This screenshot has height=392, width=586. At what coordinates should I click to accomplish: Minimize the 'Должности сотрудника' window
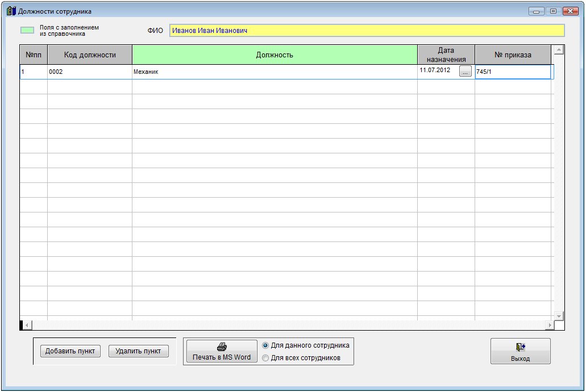pos(537,11)
